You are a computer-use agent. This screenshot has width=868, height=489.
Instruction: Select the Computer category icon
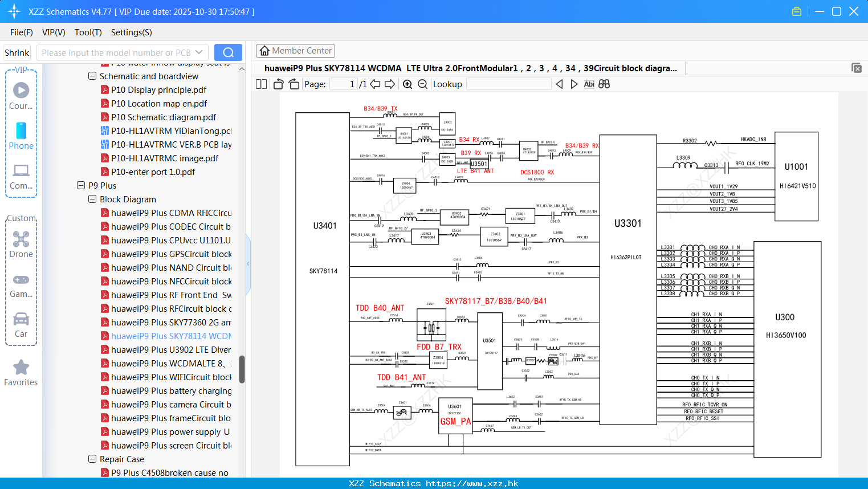(21, 176)
